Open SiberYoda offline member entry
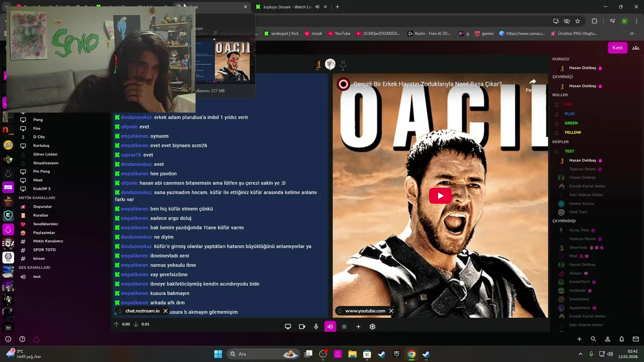This screenshot has height=362, width=644. coord(578,247)
